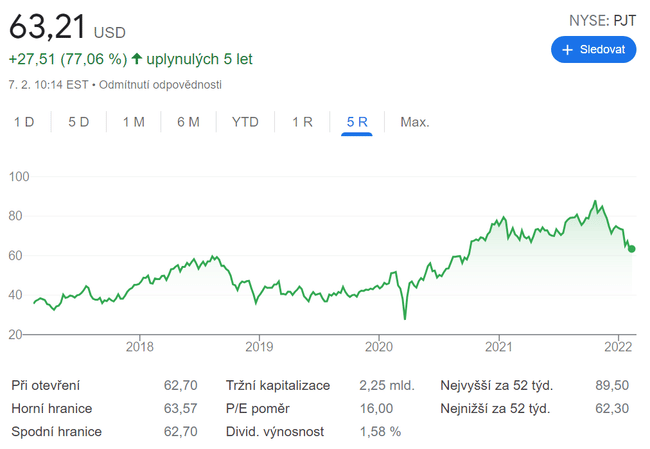Switch chart to 6 M range

[188, 122]
